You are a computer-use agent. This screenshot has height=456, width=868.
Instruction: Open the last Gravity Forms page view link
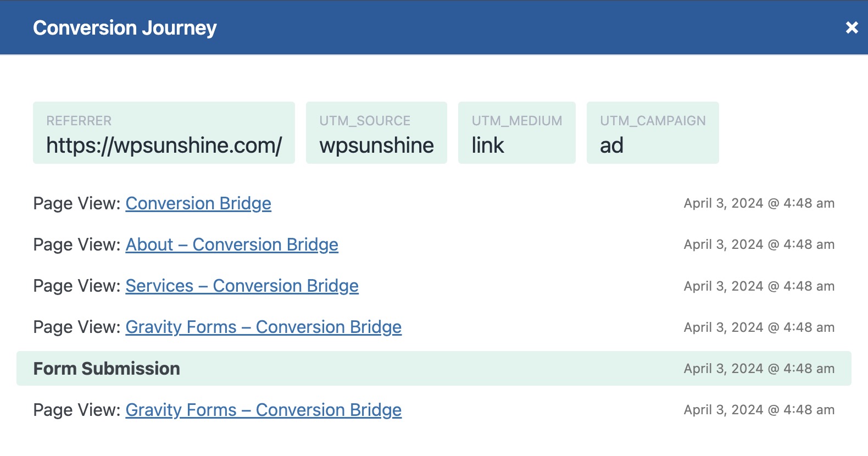click(x=264, y=410)
